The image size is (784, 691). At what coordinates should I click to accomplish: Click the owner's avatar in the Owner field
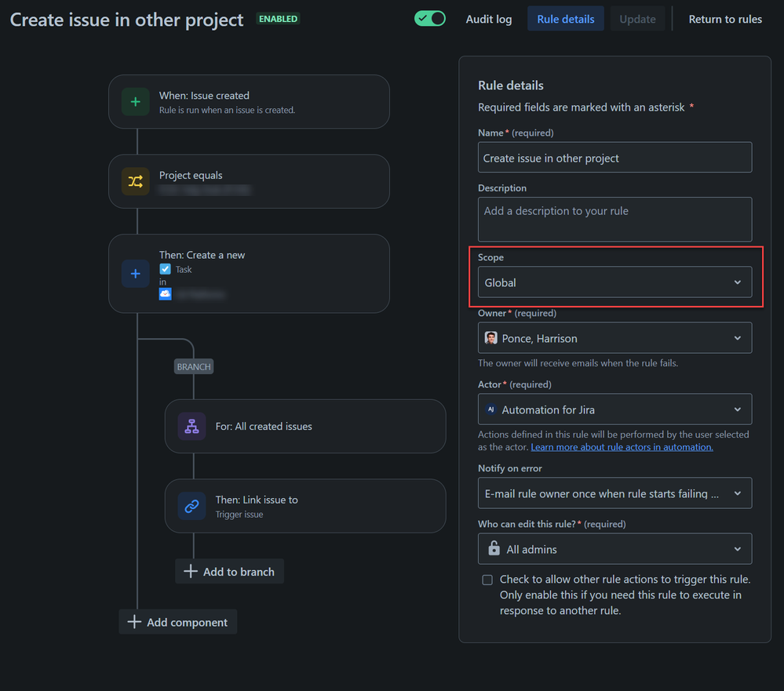491,337
